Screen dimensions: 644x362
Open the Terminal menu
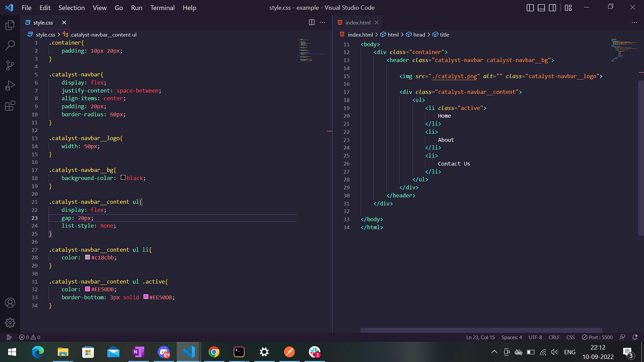(162, 8)
